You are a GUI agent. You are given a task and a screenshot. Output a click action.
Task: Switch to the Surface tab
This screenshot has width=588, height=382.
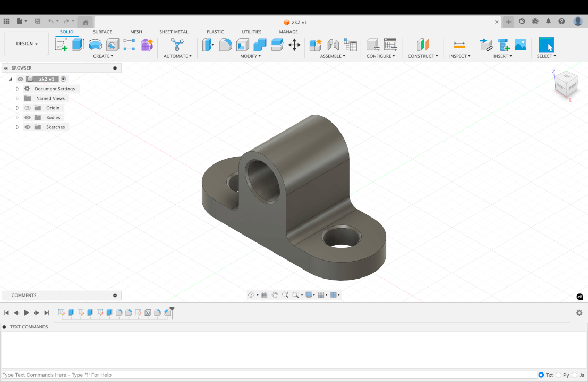click(103, 32)
